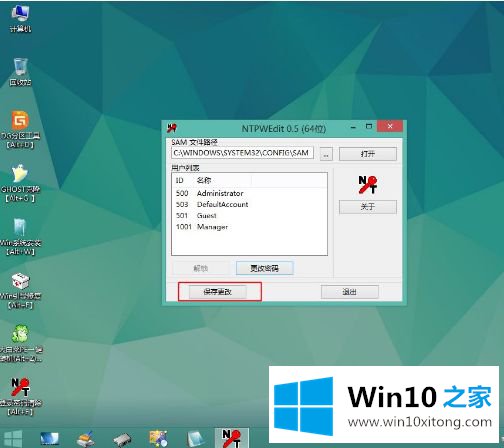The image size is (504, 448).
Task: Select the Administrator user row
Action: 249,193
